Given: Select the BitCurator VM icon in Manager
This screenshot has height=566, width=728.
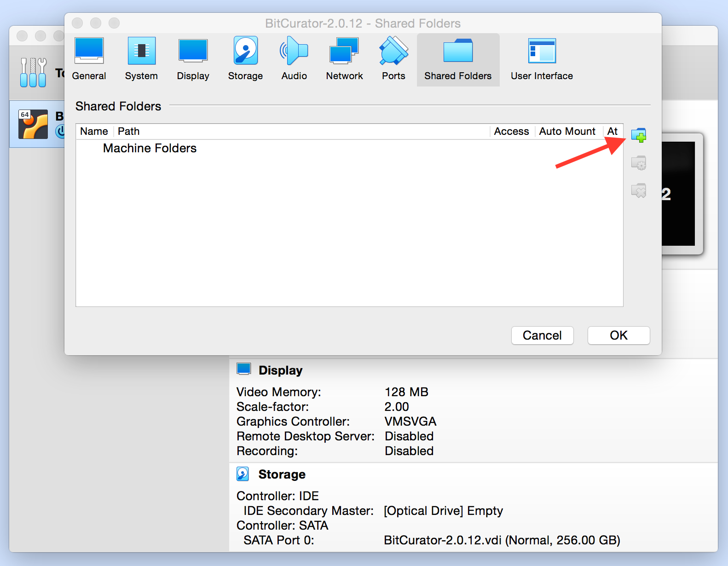Looking at the screenshot, I should tap(33, 124).
